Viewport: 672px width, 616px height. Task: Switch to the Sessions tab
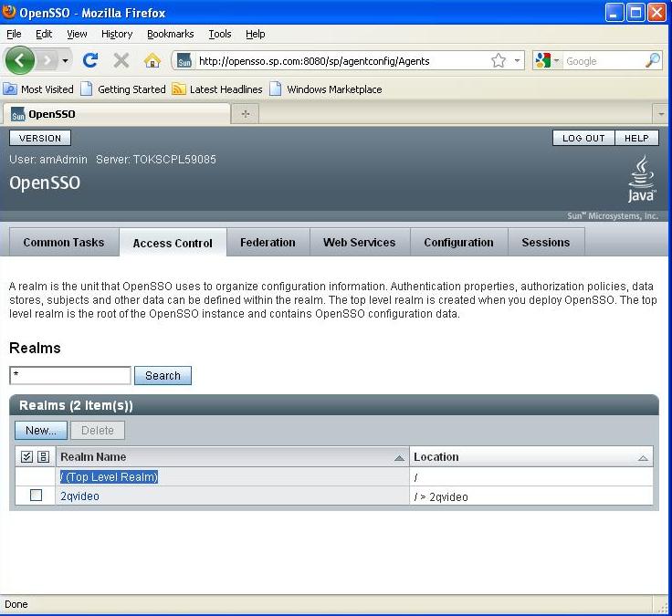(546, 243)
